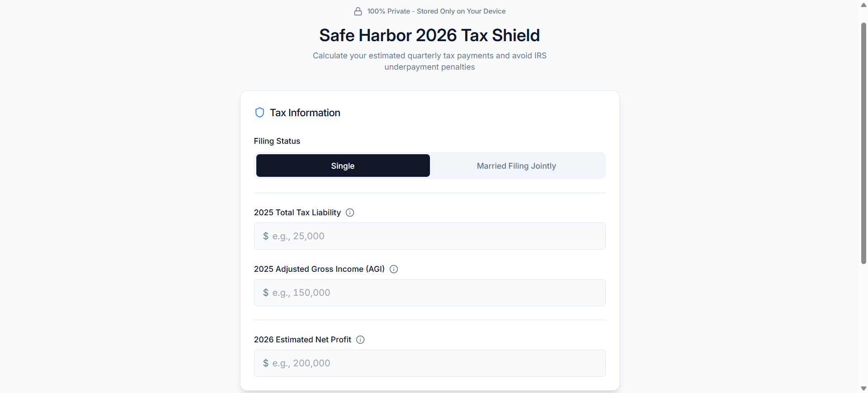Click the dollar sign in the net profit field
Screen dimensions: 868x393
point(266,363)
